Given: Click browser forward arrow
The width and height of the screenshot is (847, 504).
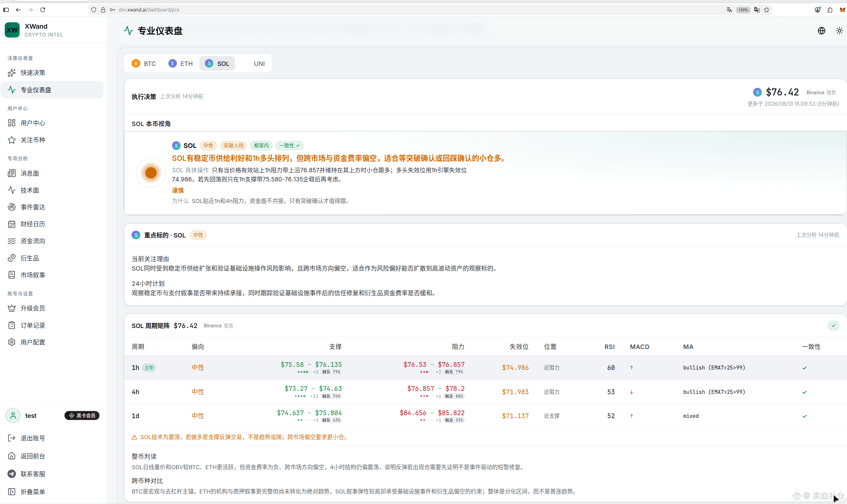Looking at the screenshot, I should (30, 10).
